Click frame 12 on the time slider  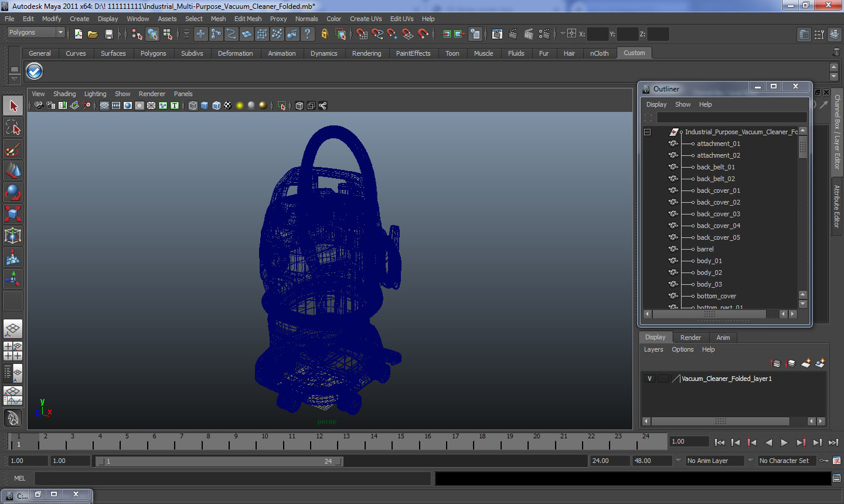tap(319, 440)
